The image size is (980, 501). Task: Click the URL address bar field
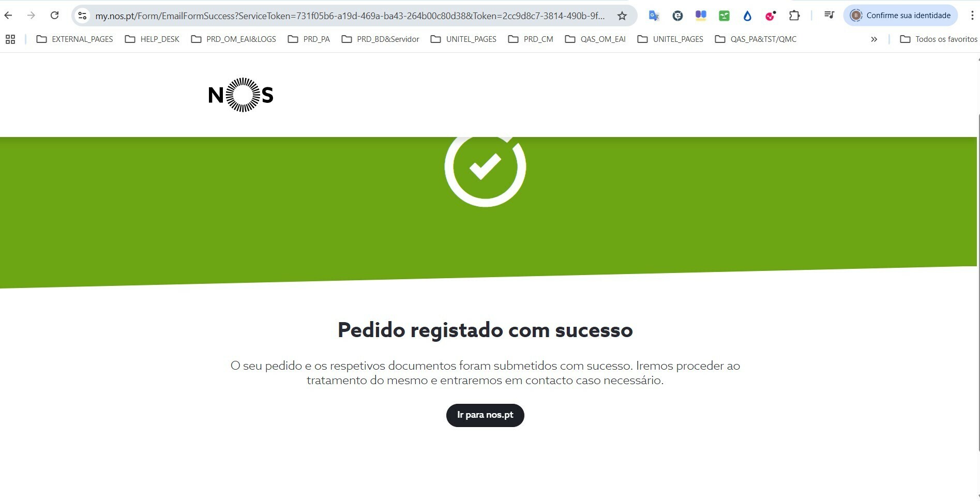(350, 16)
